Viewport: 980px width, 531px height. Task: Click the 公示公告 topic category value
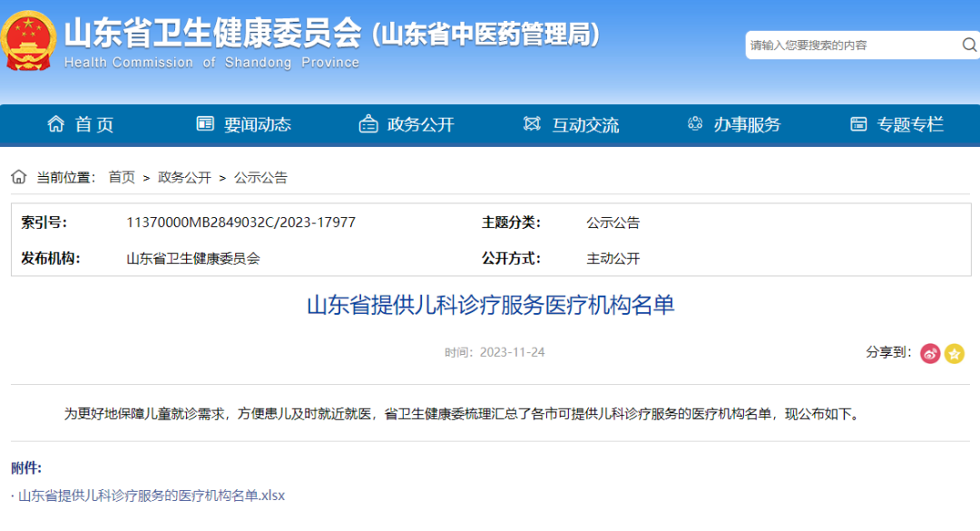pos(613,222)
